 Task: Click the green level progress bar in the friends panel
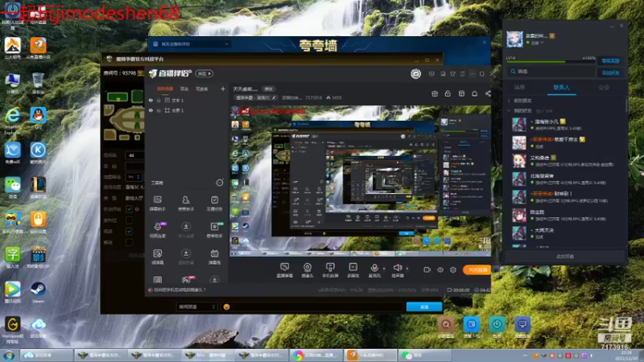pyautogui.click(x=551, y=62)
